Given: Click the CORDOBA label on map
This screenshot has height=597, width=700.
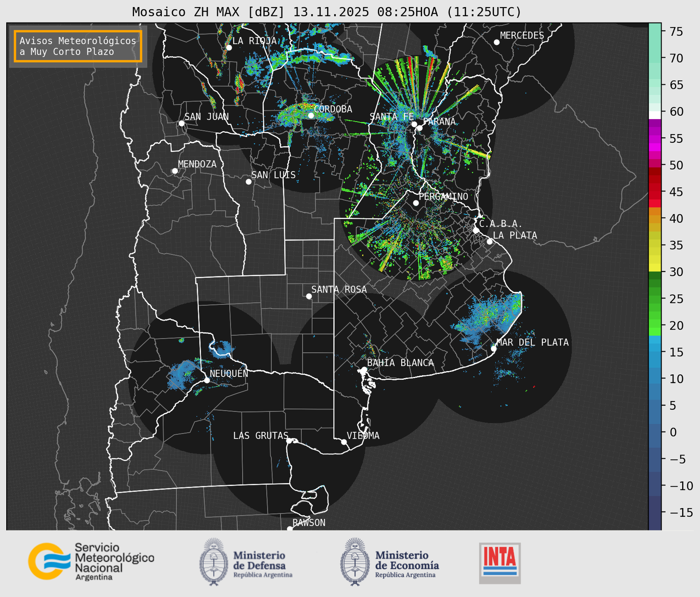Looking at the screenshot, I should coord(333,109).
